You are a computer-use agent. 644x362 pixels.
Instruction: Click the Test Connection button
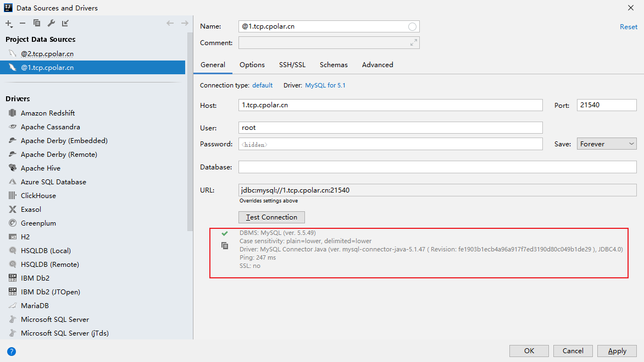pos(271,217)
